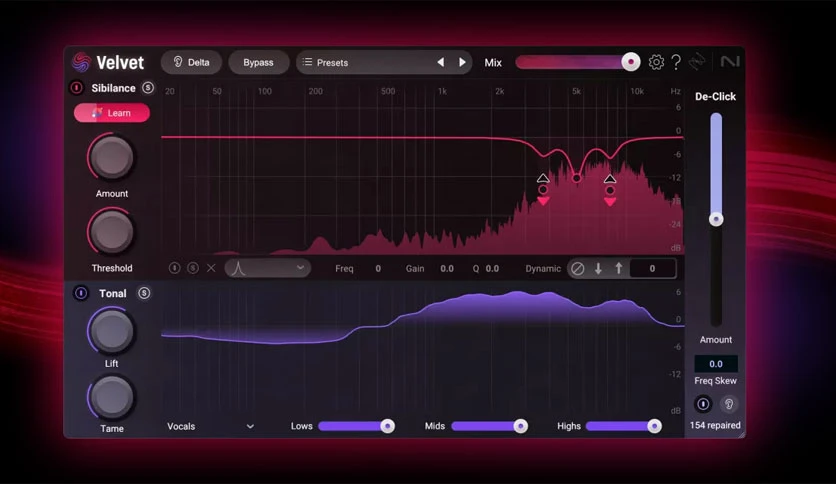Image resolution: width=836 pixels, height=484 pixels.
Task: Click the Sibilance Amount knob
Action: coord(111,157)
